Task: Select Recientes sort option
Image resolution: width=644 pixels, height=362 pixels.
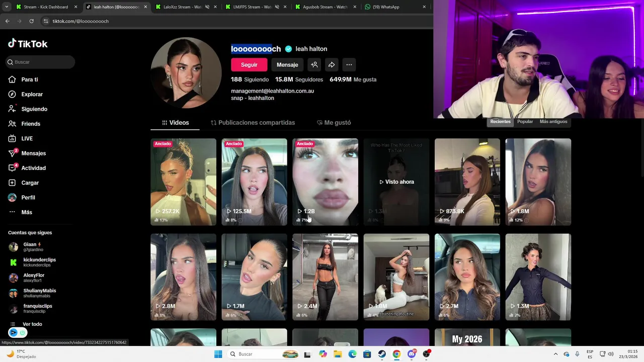Action: click(x=501, y=122)
